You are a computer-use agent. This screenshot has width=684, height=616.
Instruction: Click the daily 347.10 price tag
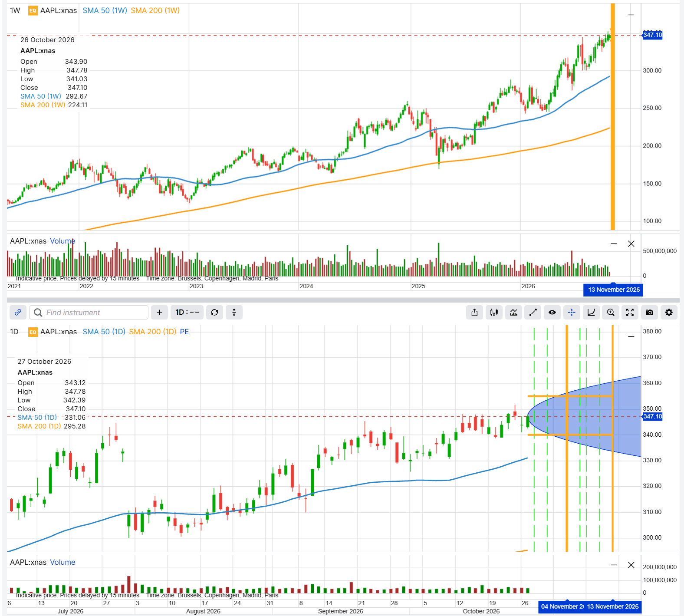(x=652, y=416)
